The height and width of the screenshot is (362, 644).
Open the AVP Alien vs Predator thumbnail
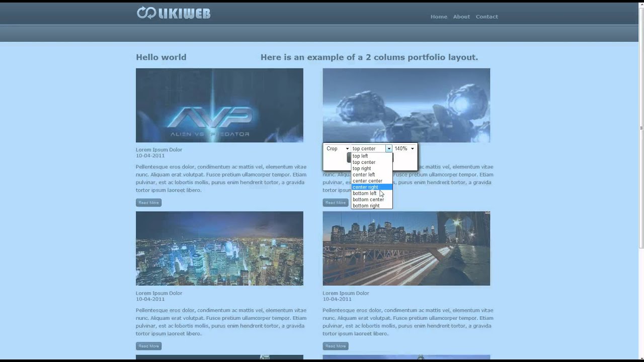pyautogui.click(x=219, y=105)
